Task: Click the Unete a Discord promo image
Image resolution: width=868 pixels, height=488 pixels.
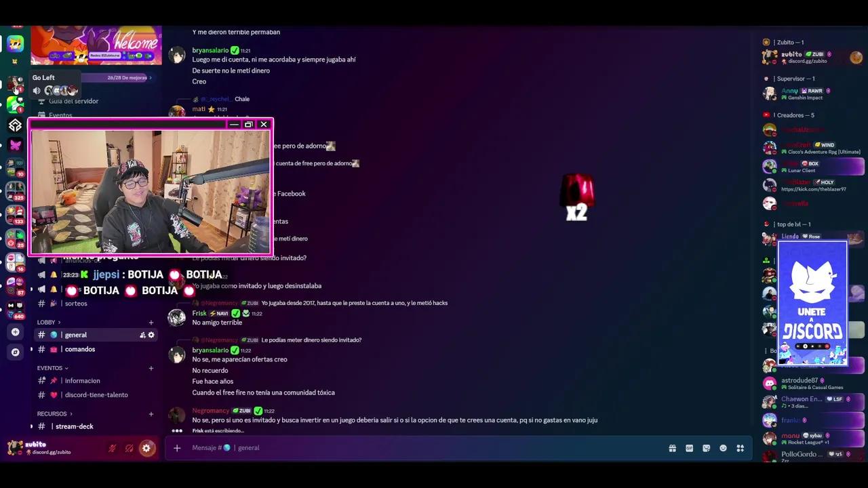Action: tap(812, 303)
